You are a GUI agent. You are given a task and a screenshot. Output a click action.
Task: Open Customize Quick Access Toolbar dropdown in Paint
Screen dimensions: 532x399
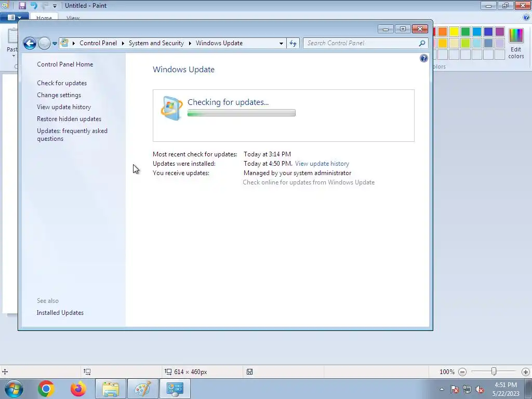[55, 6]
